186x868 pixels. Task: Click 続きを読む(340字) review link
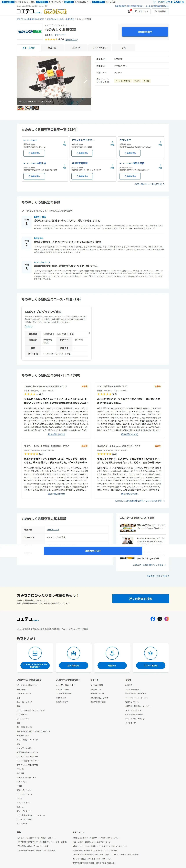130,434
